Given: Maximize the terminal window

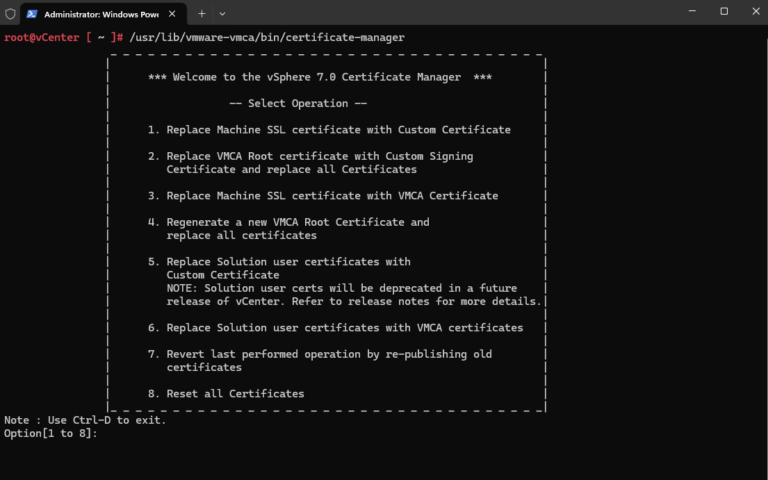Looking at the screenshot, I should 724,12.
